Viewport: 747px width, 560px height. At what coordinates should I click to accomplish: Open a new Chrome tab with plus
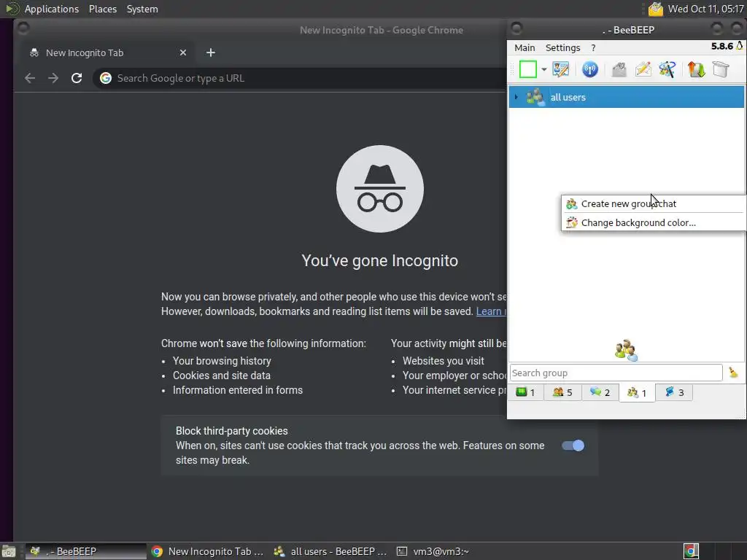[x=211, y=52]
